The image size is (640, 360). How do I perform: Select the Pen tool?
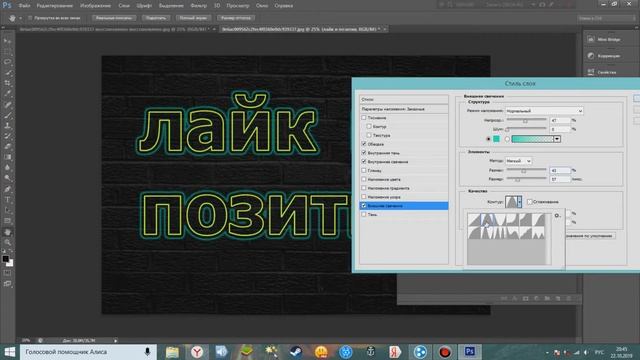pyautogui.click(x=7, y=189)
